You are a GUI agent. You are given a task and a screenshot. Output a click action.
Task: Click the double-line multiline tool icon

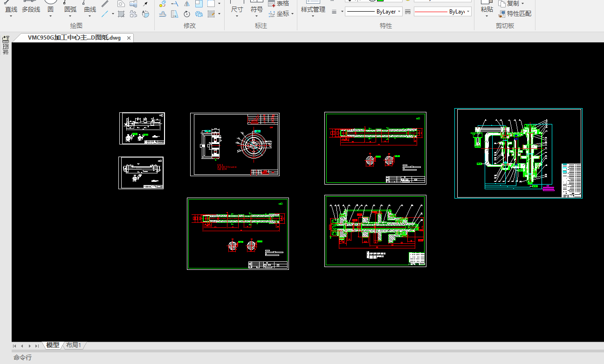[x=105, y=4]
